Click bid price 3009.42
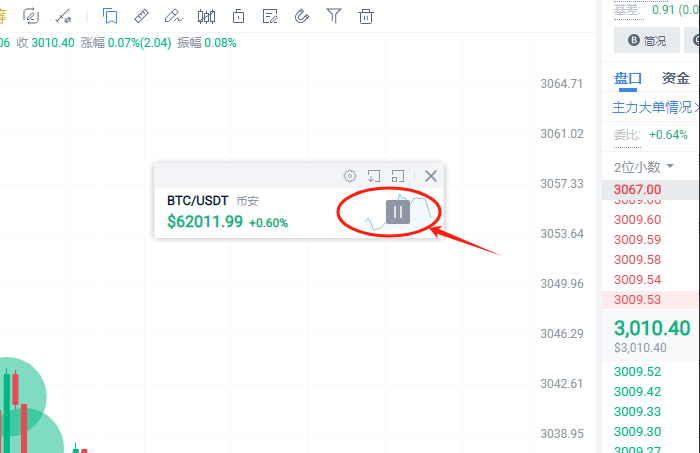 pyautogui.click(x=638, y=392)
